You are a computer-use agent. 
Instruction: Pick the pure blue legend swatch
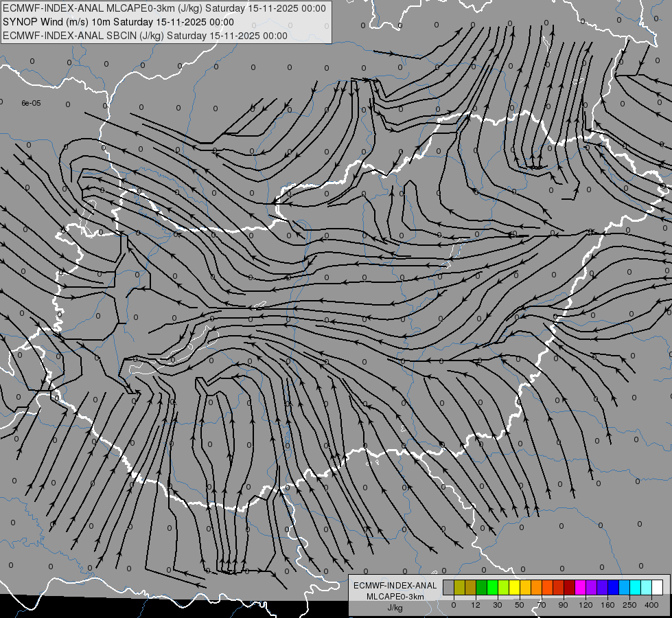tap(614, 587)
